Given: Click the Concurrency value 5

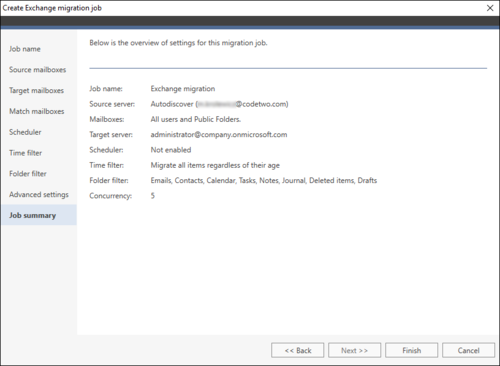Looking at the screenshot, I should pos(153,196).
